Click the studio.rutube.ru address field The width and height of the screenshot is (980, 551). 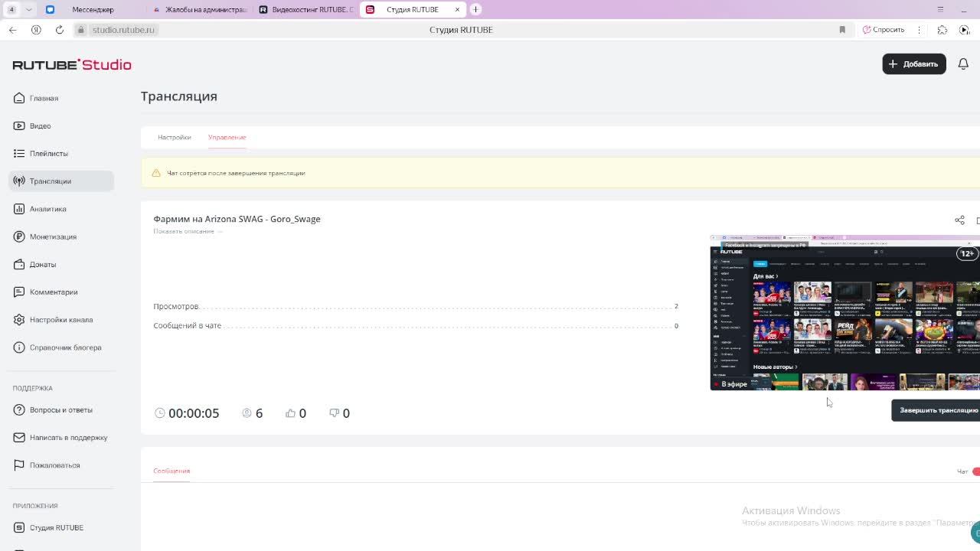(x=123, y=30)
